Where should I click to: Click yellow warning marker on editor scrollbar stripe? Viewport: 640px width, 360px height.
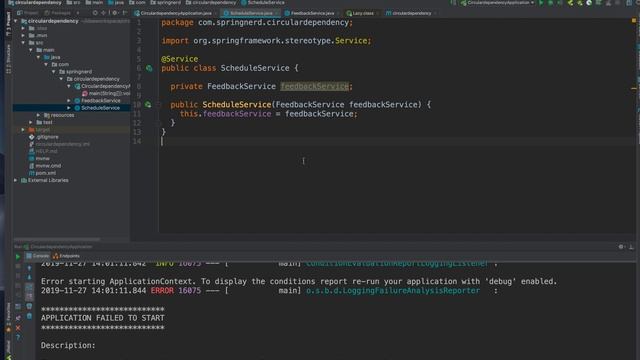click(634, 88)
